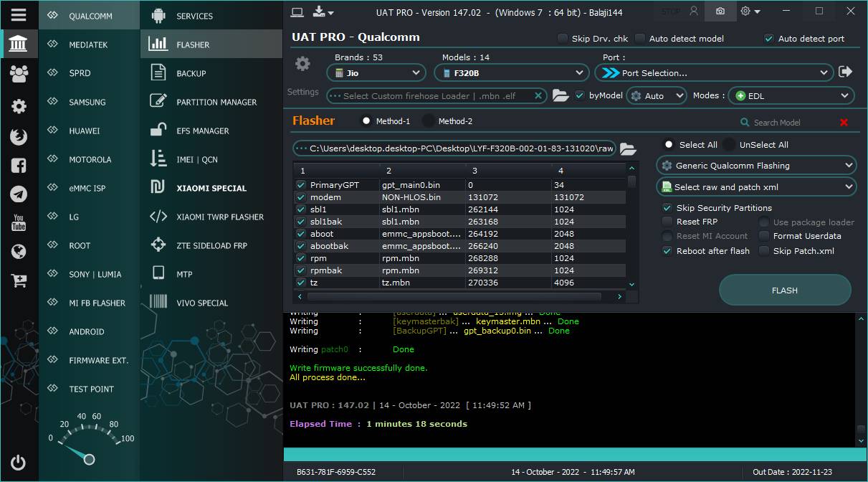Click the firmware path input field

coord(454,148)
